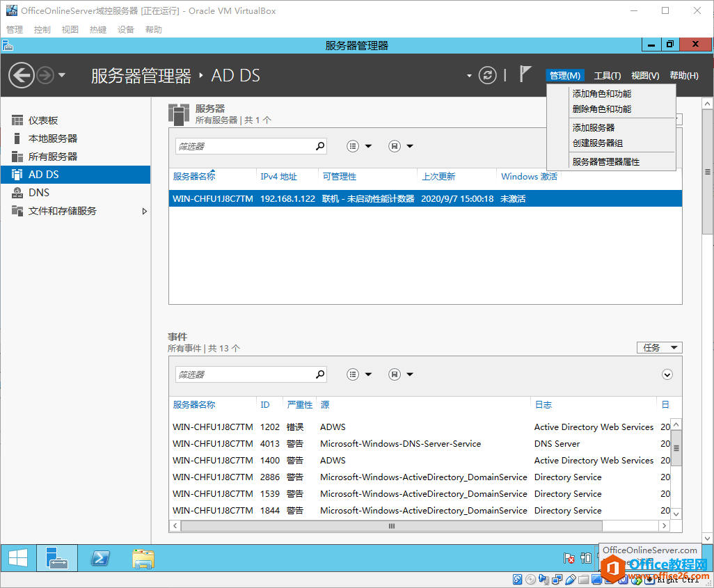Open File Explorer from the taskbar

coord(143,557)
